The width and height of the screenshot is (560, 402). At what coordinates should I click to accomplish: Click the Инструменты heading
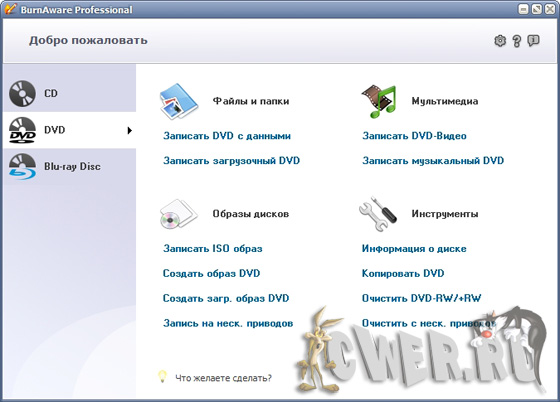(445, 214)
